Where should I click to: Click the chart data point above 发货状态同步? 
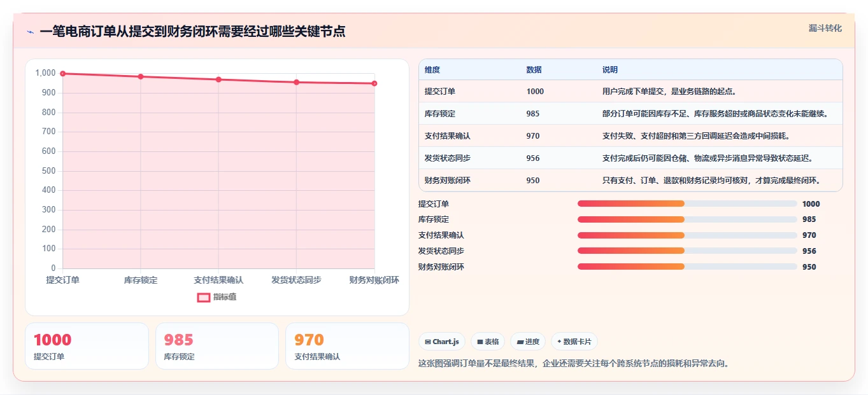[296, 82]
